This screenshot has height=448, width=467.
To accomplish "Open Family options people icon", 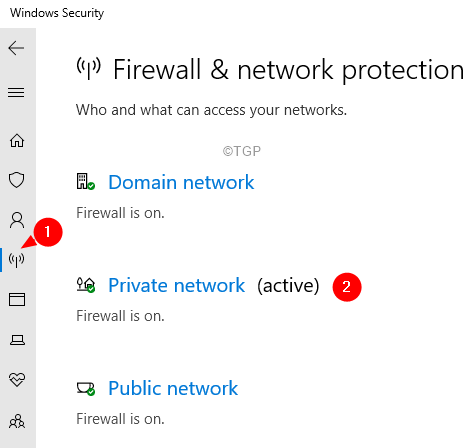I will pos(17,421).
